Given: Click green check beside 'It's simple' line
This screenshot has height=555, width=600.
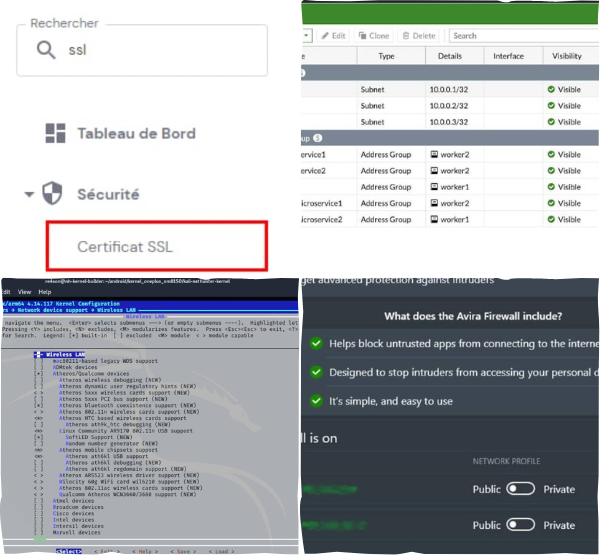Looking at the screenshot, I should pyautogui.click(x=316, y=401).
